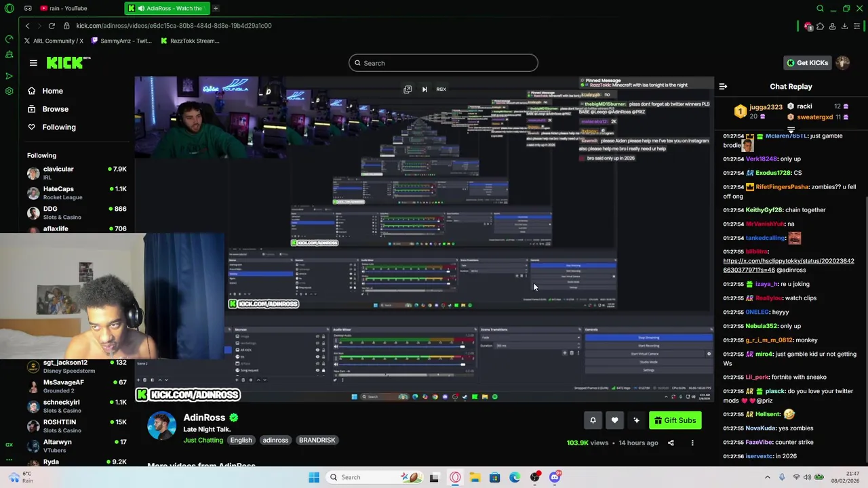The image size is (868, 488).
Task: Open schneckyirl channel in sidebar
Action: click(77, 406)
